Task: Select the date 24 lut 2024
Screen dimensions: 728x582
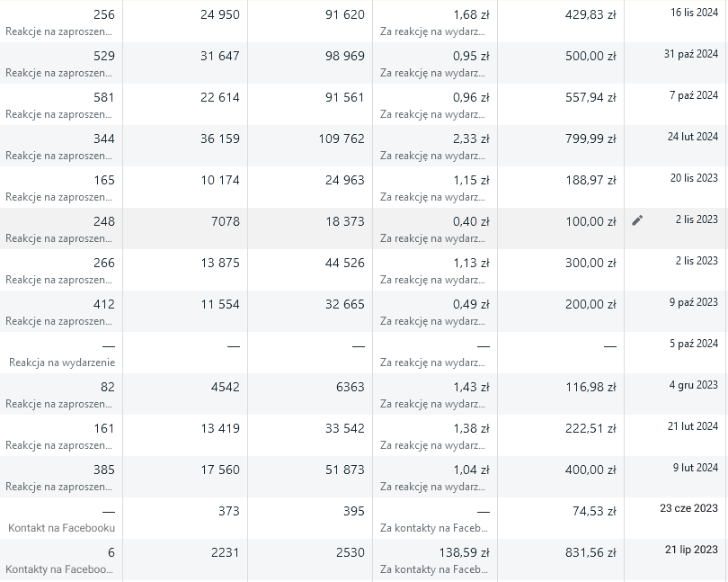Action: [692, 137]
